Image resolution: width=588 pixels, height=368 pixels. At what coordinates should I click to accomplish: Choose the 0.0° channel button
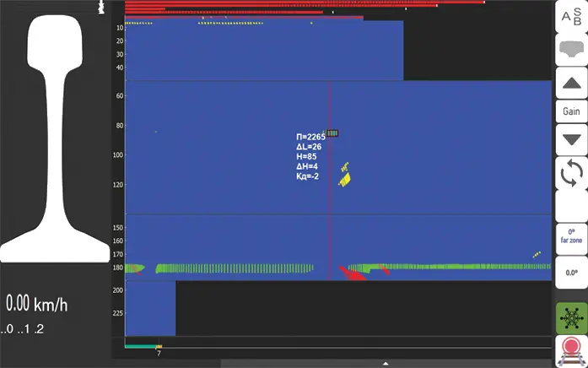pyautogui.click(x=571, y=273)
